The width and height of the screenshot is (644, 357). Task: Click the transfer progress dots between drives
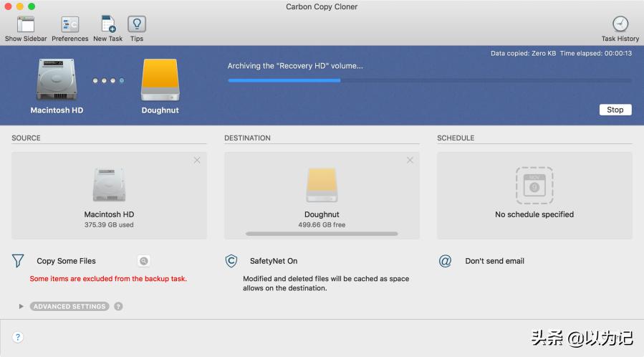108,80
